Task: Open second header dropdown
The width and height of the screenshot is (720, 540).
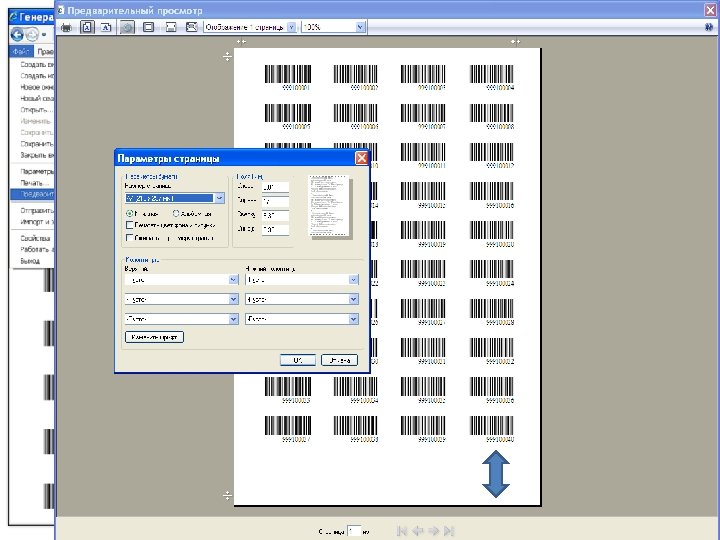Action: click(233, 299)
